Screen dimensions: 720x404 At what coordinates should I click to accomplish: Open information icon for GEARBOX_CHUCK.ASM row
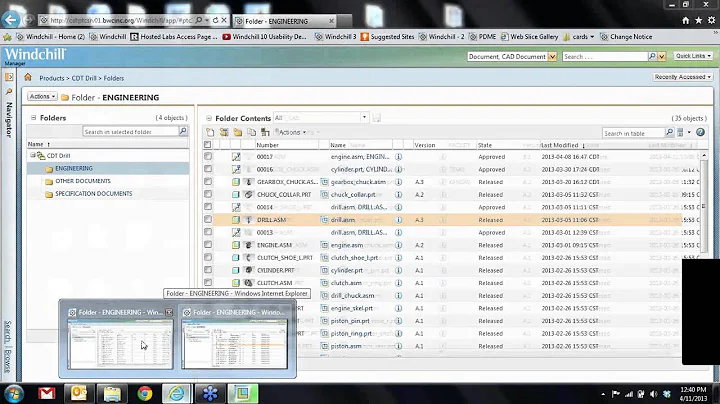pos(399,182)
